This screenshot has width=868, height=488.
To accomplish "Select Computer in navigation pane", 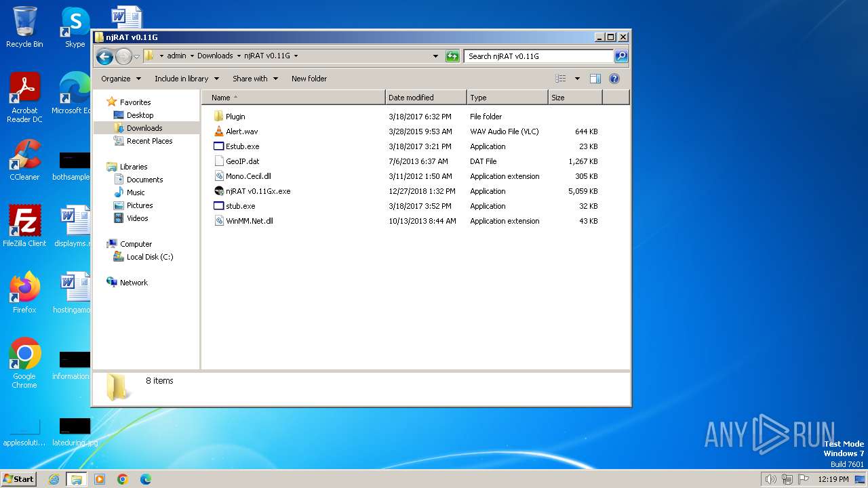I will tap(136, 244).
